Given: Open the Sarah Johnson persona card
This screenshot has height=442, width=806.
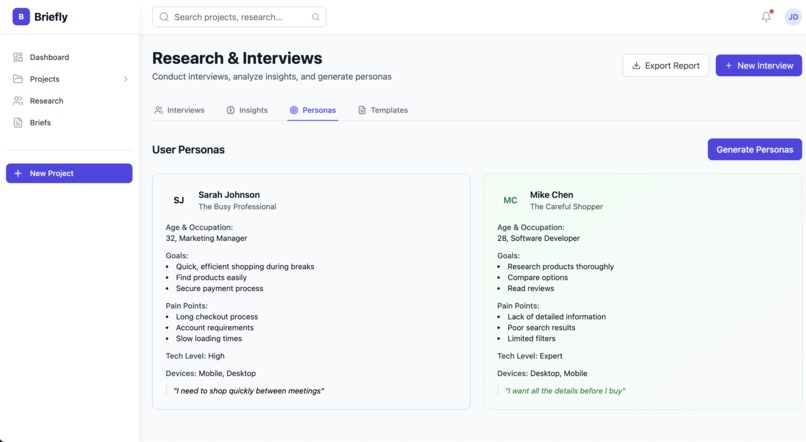Looking at the screenshot, I should pyautogui.click(x=311, y=291).
